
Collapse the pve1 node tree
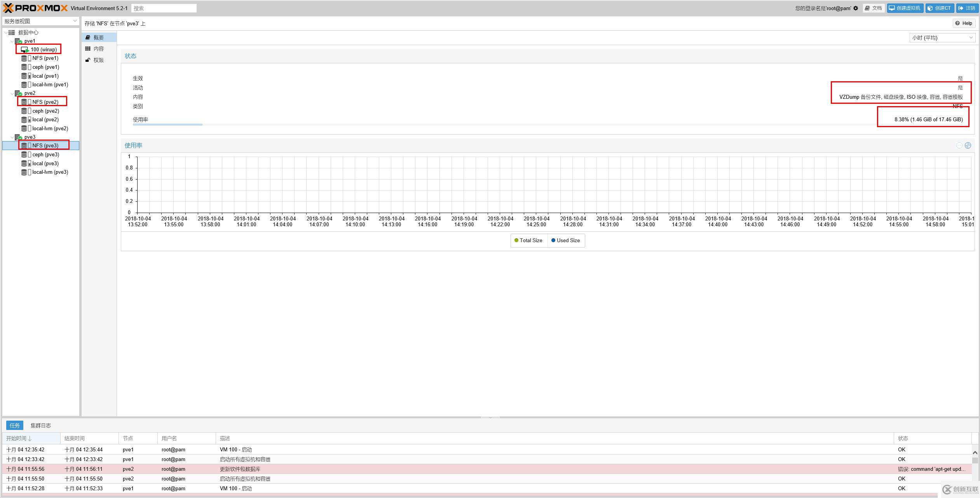(x=12, y=41)
